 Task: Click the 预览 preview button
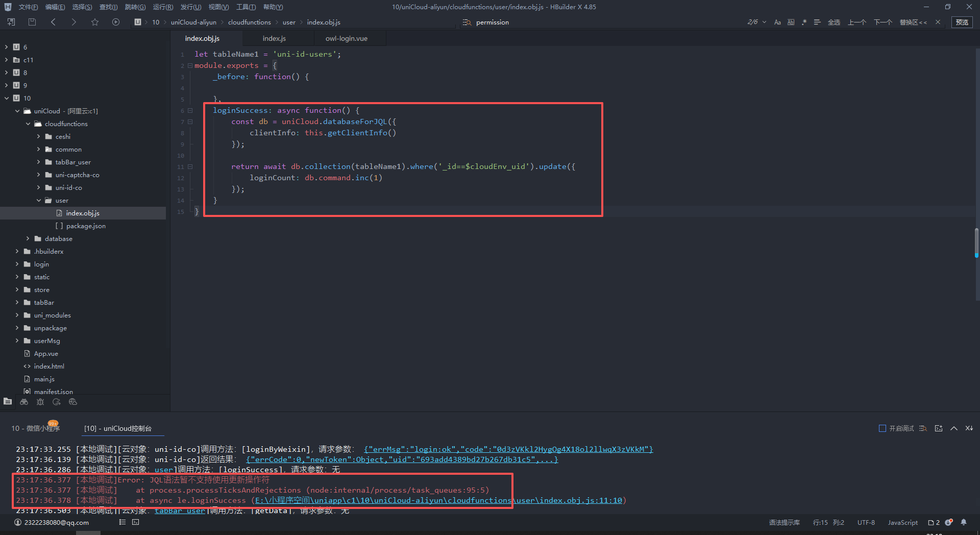(962, 22)
